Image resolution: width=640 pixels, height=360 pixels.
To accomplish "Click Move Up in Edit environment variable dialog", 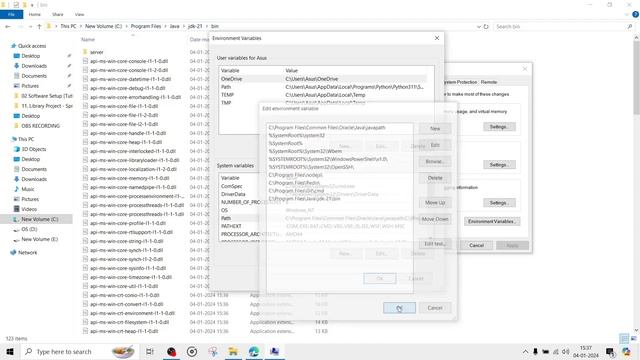I will point(435,203).
